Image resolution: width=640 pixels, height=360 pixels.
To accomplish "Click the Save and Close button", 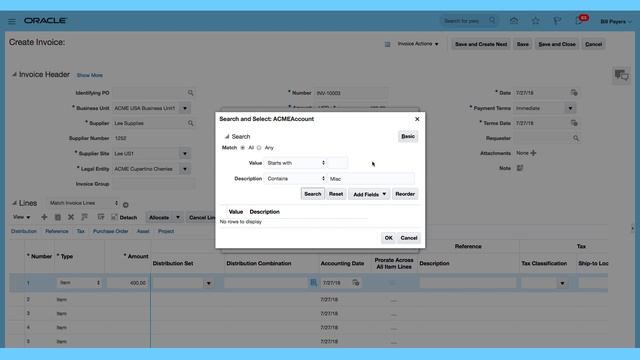I will point(557,44).
